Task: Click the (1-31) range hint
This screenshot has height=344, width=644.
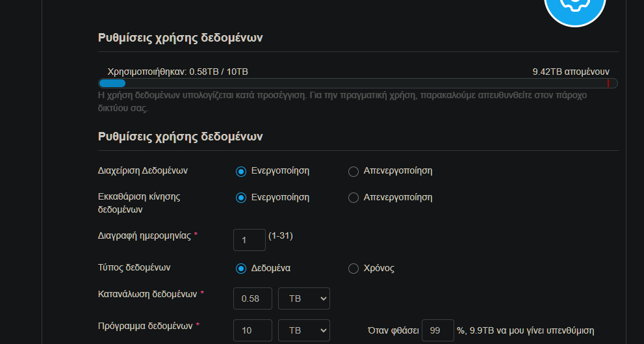Action: click(x=281, y=235)
